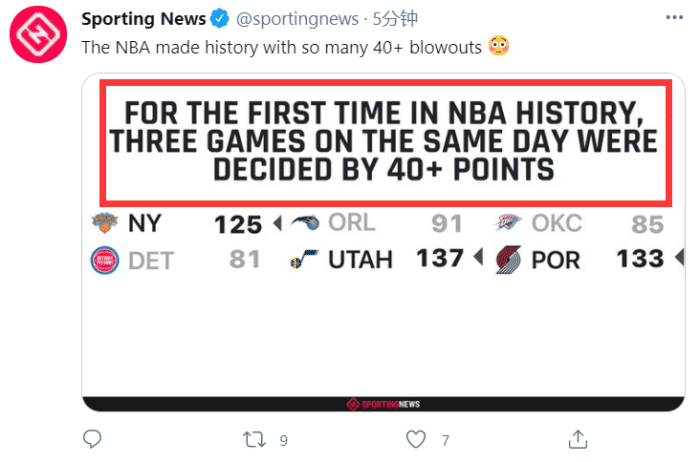Click the Utah Jazz logo
The width and height of the screenshot is (700, 462).
(301, 261)
